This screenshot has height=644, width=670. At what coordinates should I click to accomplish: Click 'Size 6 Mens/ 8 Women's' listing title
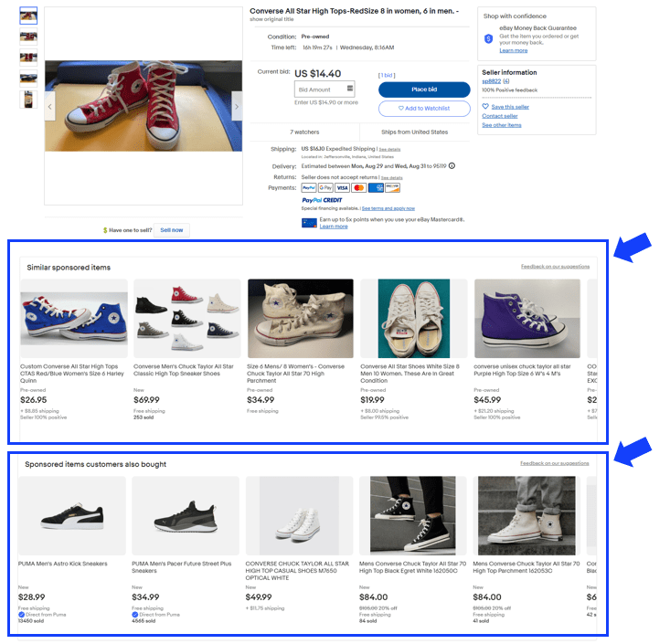295,374
